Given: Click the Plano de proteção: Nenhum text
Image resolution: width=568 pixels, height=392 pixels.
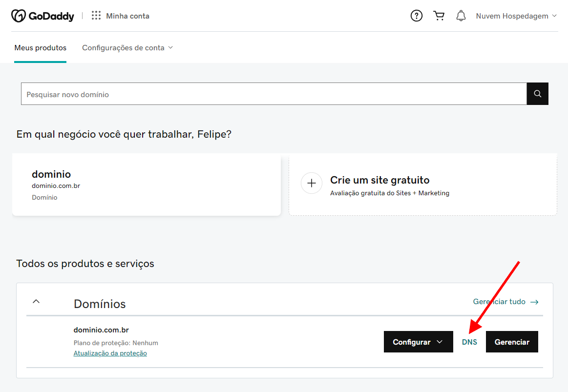Looking at the screenshot, I should pos(116,343).
